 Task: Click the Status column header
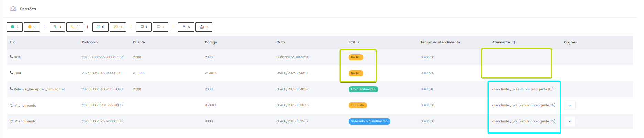coord(353,42)
